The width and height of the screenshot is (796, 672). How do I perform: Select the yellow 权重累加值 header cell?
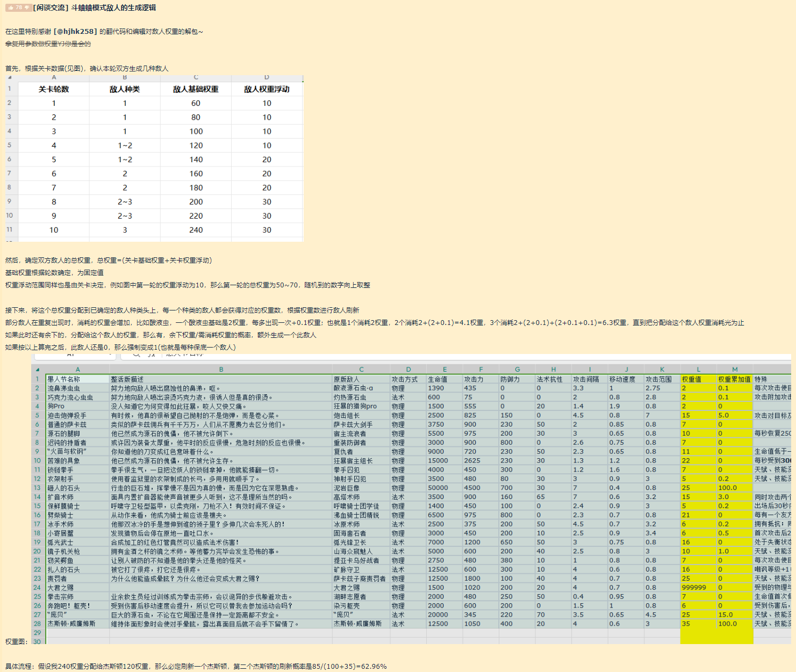(735, 379)
